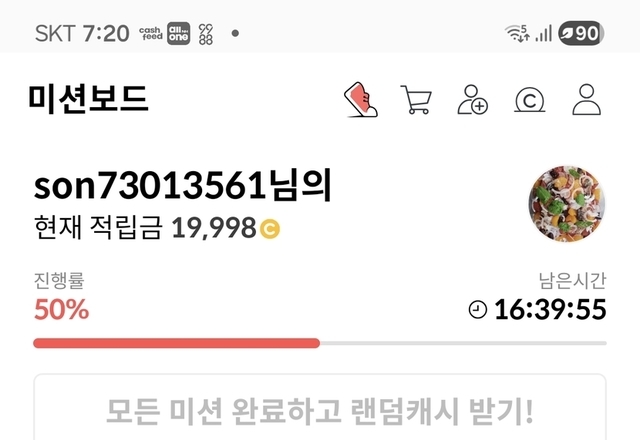
Task: Open the my profile icon
Action: click(x=587, y=100)
